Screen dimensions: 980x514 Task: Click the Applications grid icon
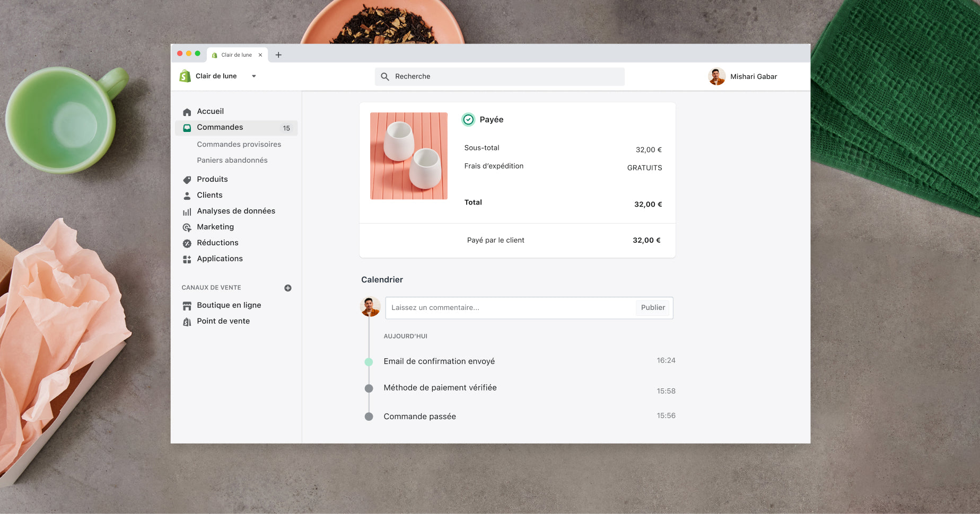pos(187,259)
